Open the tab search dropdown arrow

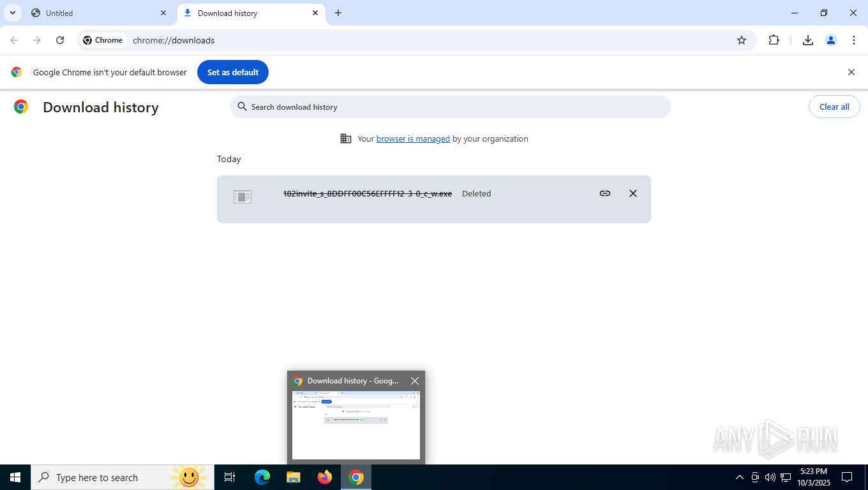tap(12, 13)
